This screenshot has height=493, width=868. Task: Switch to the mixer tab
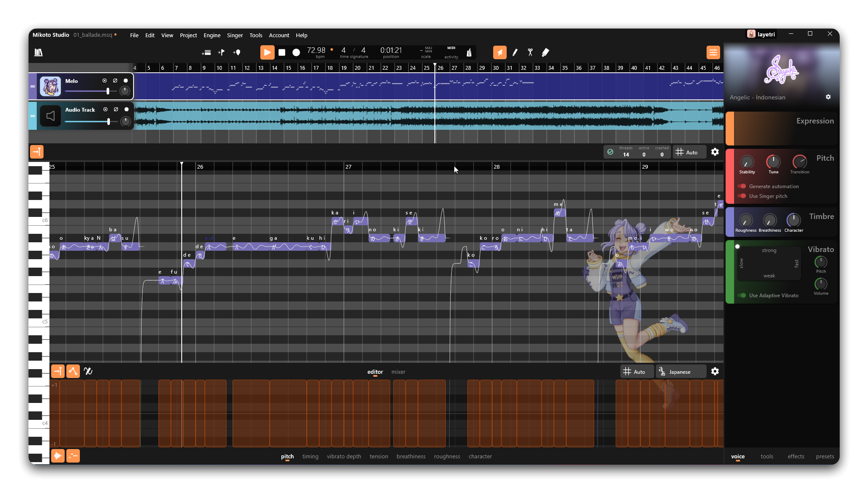coord(398,372)
